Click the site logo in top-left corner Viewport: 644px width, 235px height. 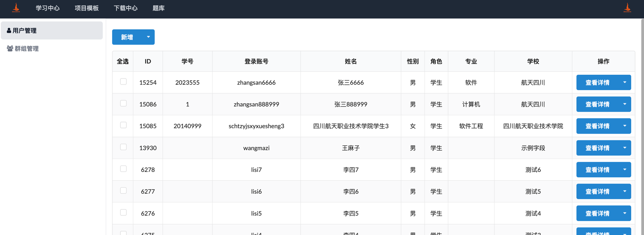point(16,8)
